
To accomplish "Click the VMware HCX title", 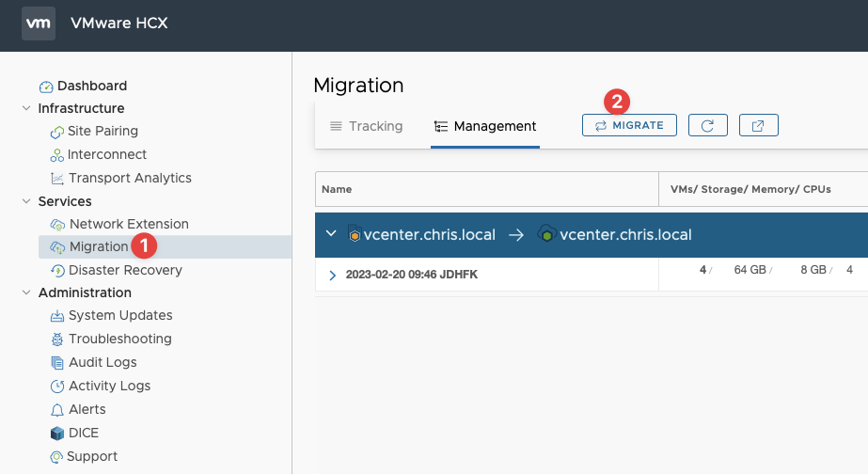I will click(119, 24).
